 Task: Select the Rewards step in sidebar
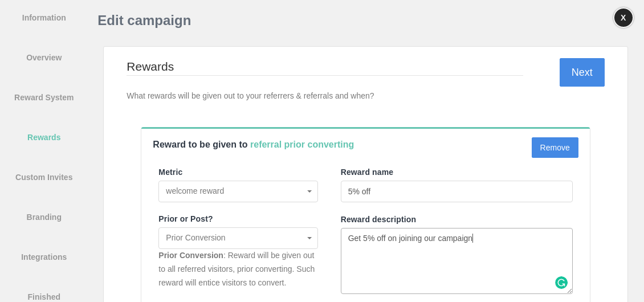(44, 137)
